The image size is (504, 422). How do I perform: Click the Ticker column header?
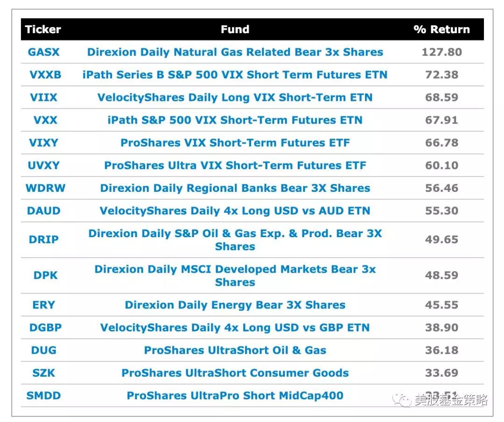[43, 29]
